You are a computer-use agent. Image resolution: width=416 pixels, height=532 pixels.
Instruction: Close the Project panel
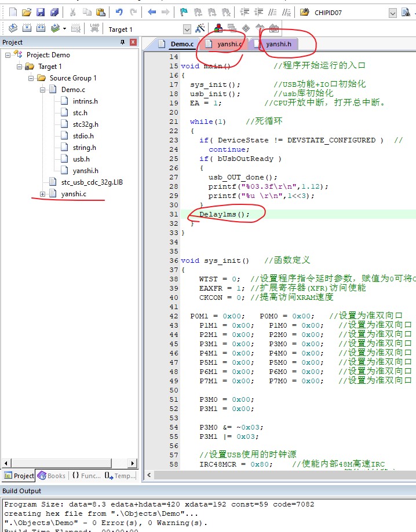point(133,42)
